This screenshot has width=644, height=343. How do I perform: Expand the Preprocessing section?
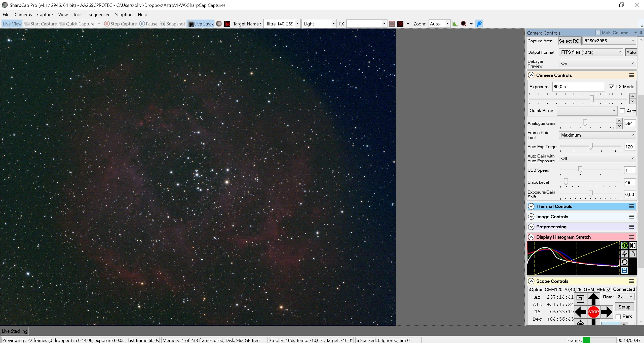point(531,227)
